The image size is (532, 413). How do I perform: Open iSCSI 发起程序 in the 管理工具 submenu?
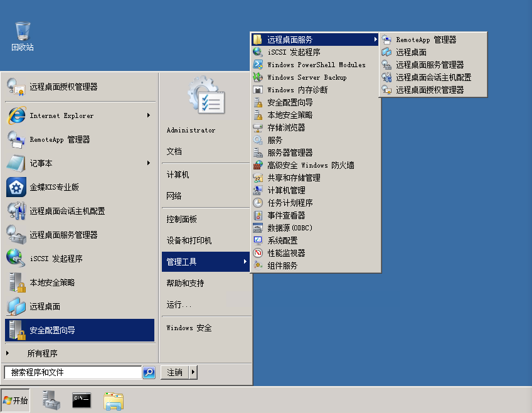(315, 52)
